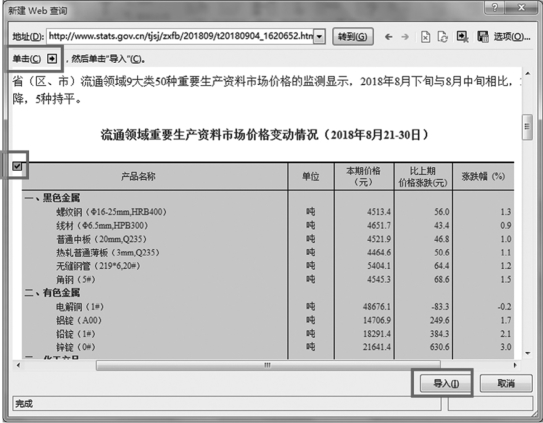Click the vertical scrollbar up arrow

pos(527,73)
